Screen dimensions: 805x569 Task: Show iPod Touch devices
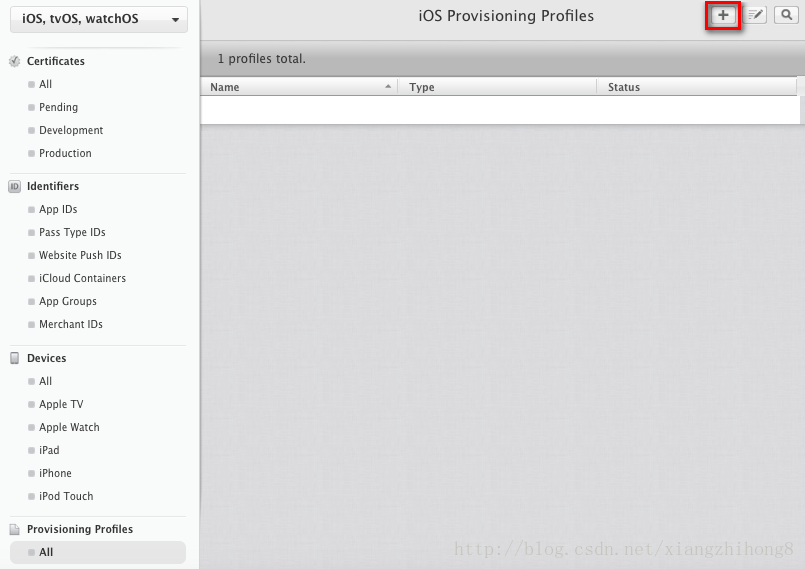(x=66, y=497)
